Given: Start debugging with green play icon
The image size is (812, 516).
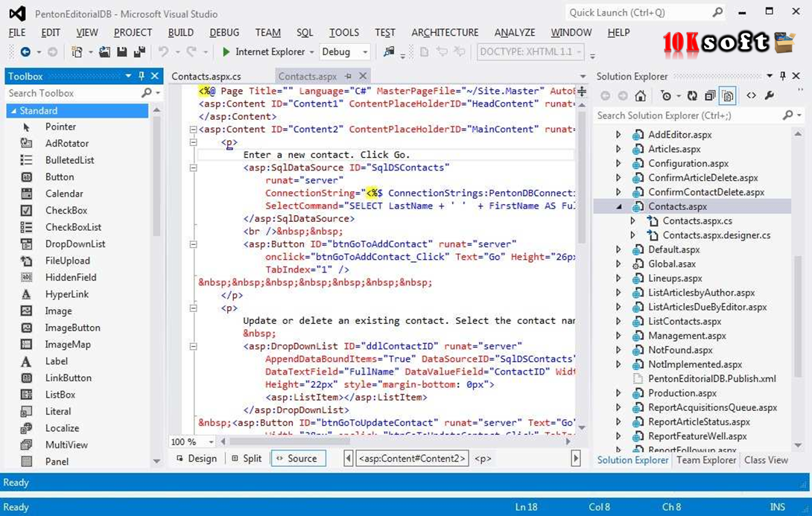Looking at the screenshot, I should click(226, 52).
